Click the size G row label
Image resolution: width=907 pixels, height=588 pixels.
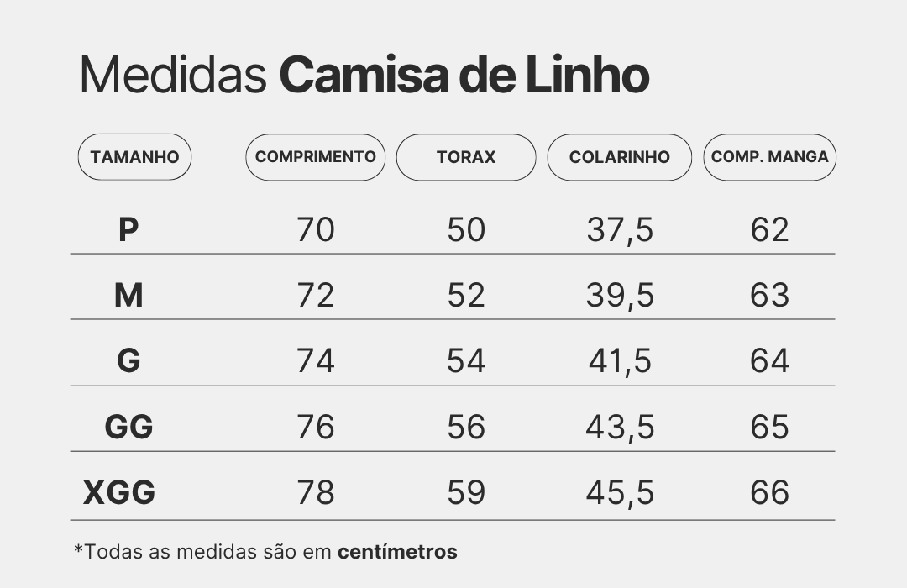tap(128, 360)
